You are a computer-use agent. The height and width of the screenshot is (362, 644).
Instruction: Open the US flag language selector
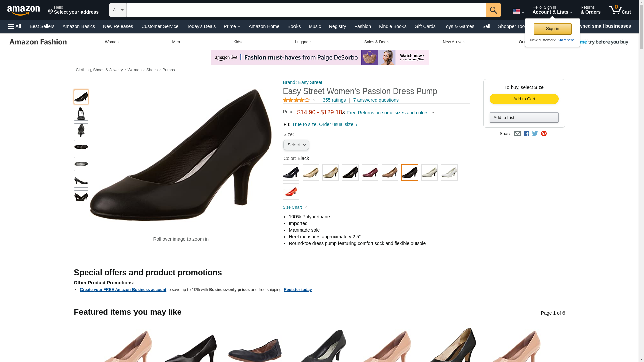pyautogui.click(x=518, y=11)
